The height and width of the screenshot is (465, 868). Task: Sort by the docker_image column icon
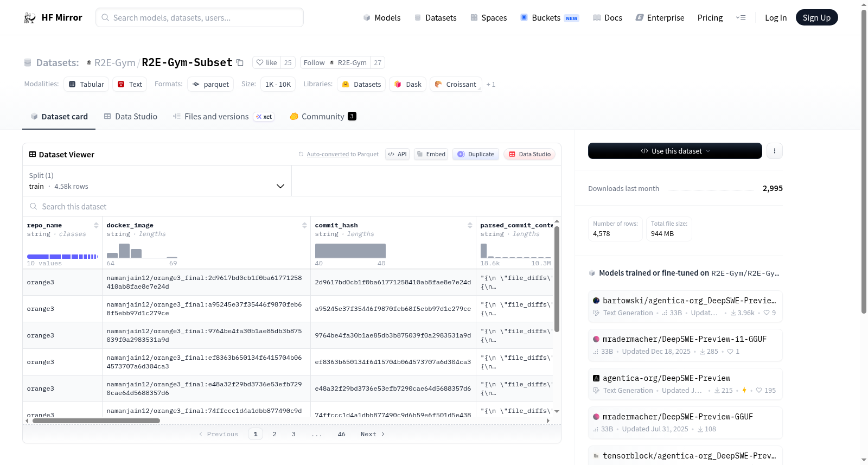pos(304,225)
